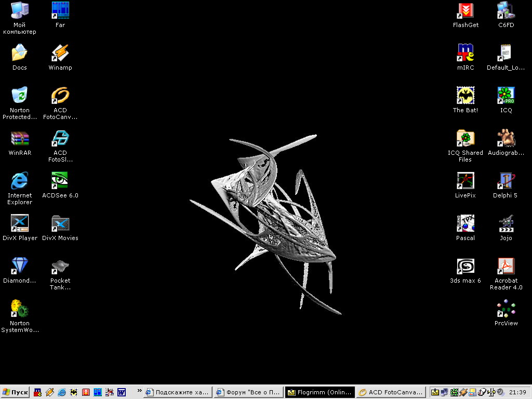The height and width of the screenshot is (399, 532).
Task: Launch Delphi 5 from the desktop
Action: (x=506, y=181)
